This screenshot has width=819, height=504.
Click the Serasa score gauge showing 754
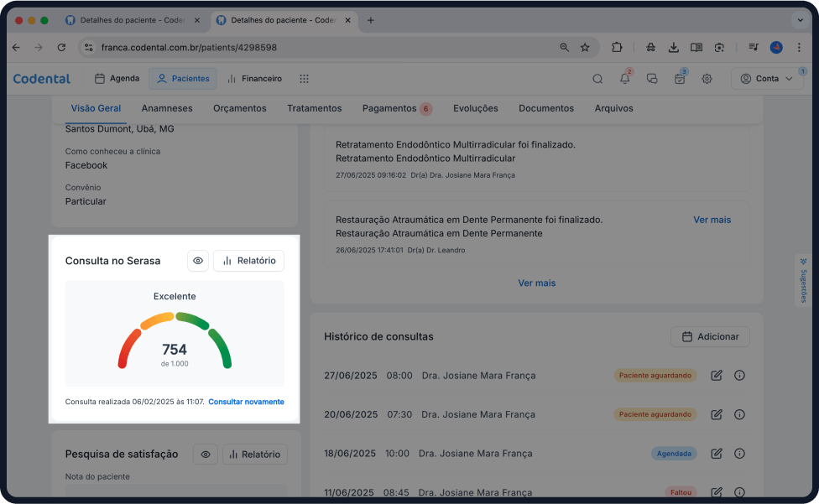pyautogui.click(x=175, y=342)
